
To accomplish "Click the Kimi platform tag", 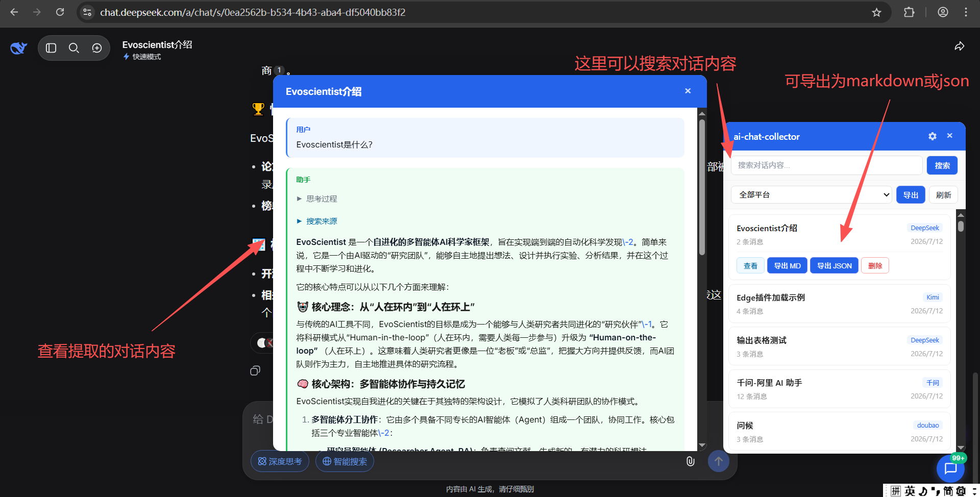I will 933,297.
